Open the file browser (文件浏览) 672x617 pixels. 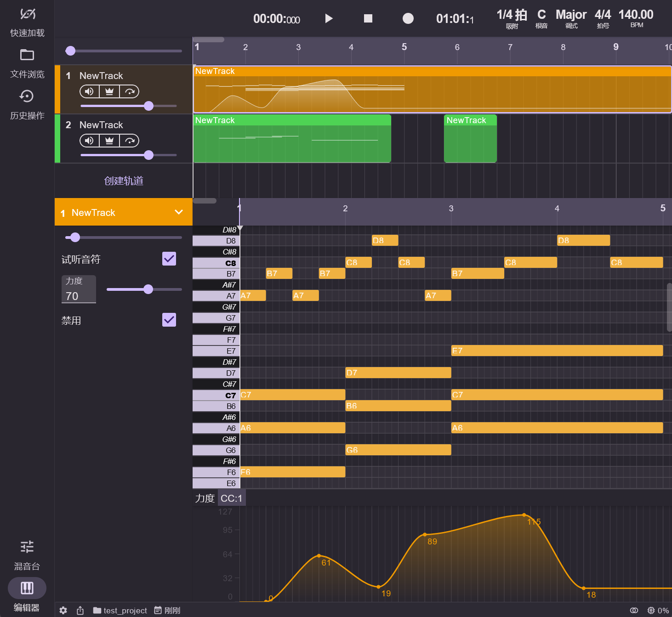[x=27, y=64]
